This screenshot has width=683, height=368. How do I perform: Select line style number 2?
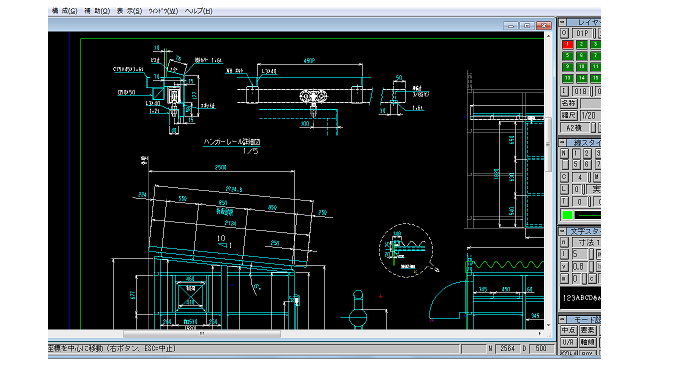click(x=587, y=153)
